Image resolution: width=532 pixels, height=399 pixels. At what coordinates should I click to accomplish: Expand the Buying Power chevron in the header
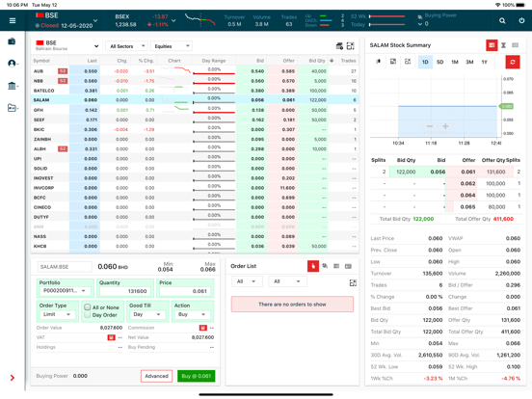pos(420,24)
